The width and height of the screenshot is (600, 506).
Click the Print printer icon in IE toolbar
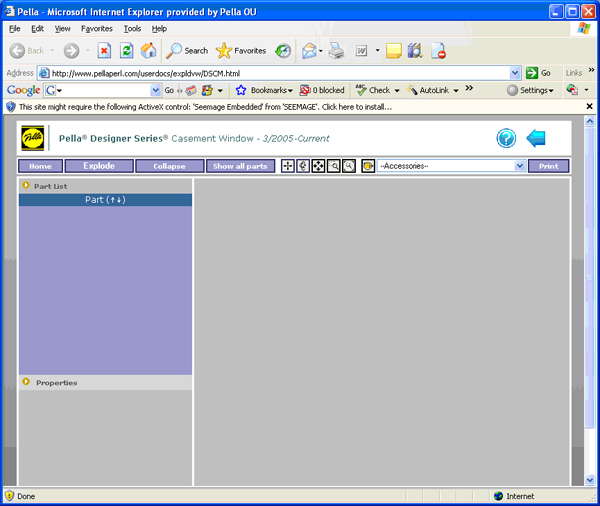click(x=336, y=51)
